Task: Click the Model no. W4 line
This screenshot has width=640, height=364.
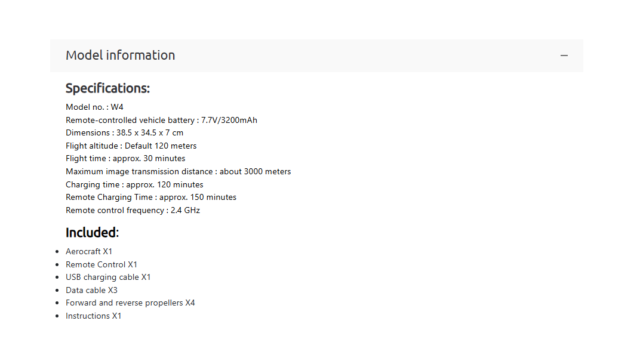Action: (94, 107)
